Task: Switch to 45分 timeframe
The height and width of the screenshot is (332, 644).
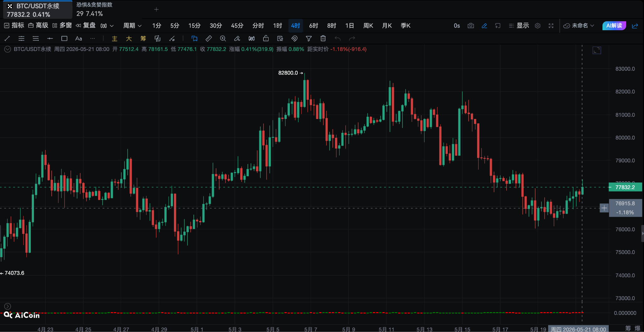Action: (237, 25)
